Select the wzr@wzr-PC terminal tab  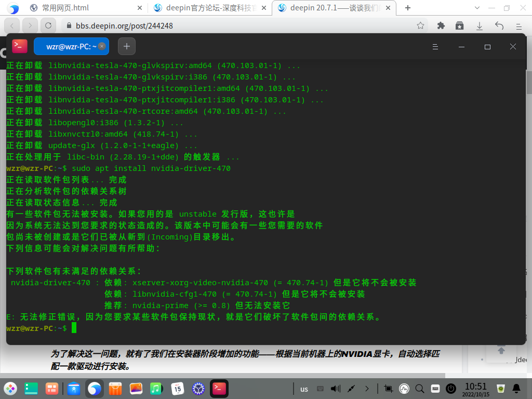pyautogui.click(x=71, y=46)
